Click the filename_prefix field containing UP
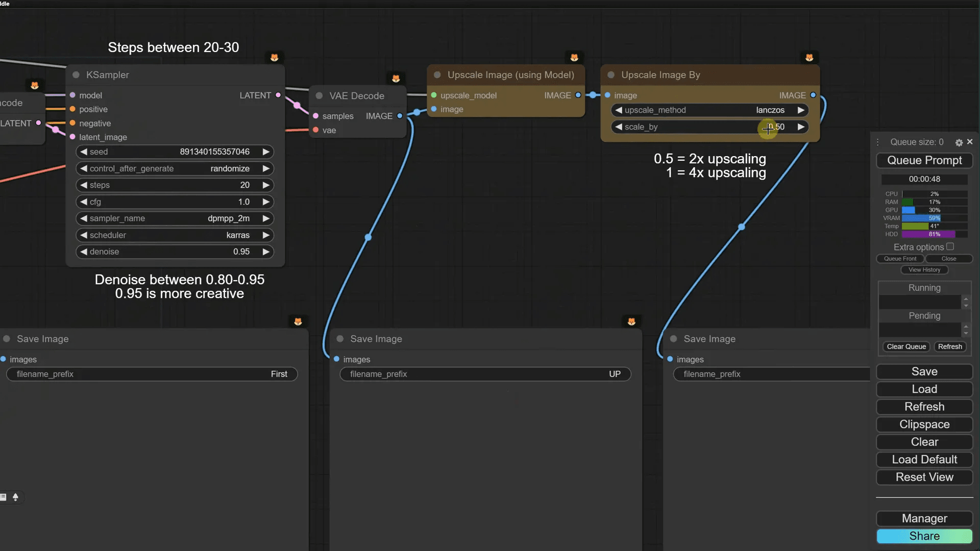 [485, 374]
